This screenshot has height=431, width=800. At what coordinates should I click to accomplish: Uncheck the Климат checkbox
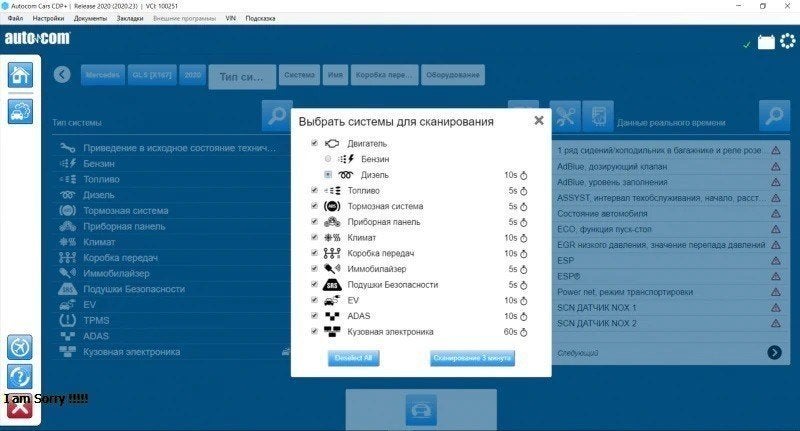tap(314, 237)
